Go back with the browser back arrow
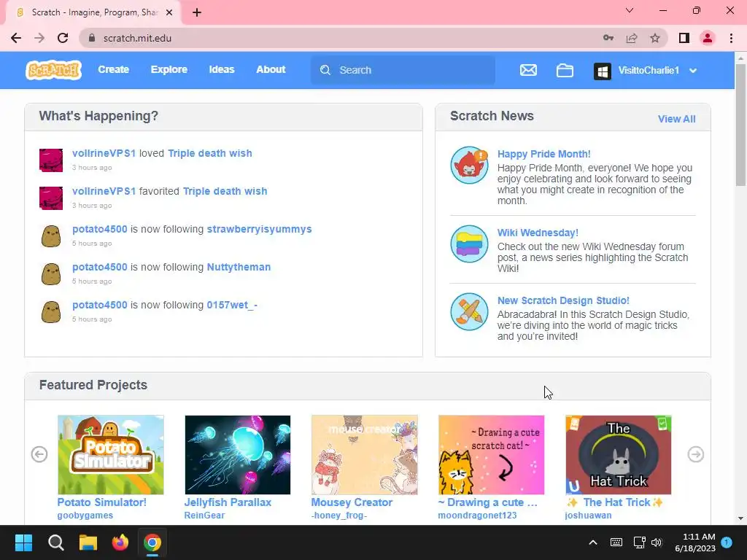 pyautogui.click(x=16, y=38)
